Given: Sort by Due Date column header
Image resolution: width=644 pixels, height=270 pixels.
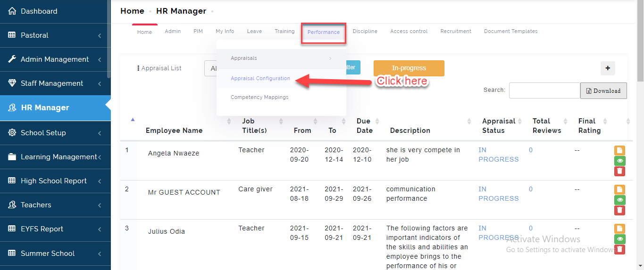Looking at the screenshot, I should tap(364, 126).
